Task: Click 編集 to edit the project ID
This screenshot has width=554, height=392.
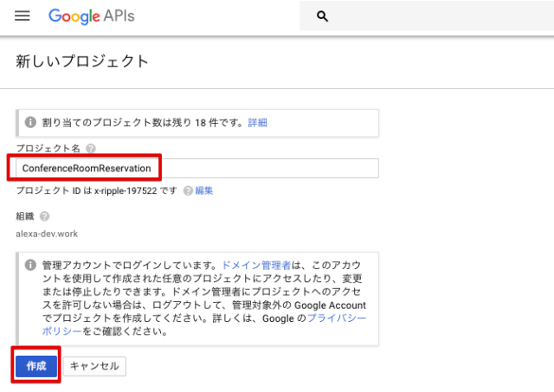Action: click(204, 190)
